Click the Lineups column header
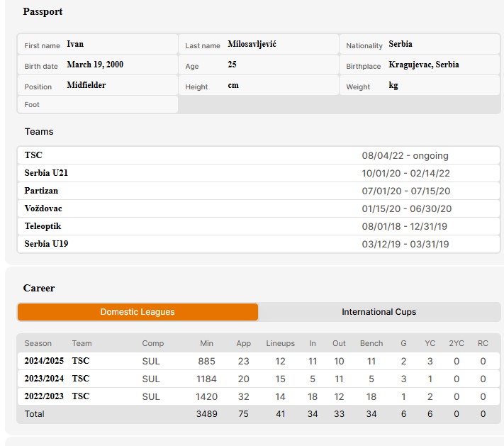Image resolution: width=504 pixels, height=446 pixels. (280, 343)
